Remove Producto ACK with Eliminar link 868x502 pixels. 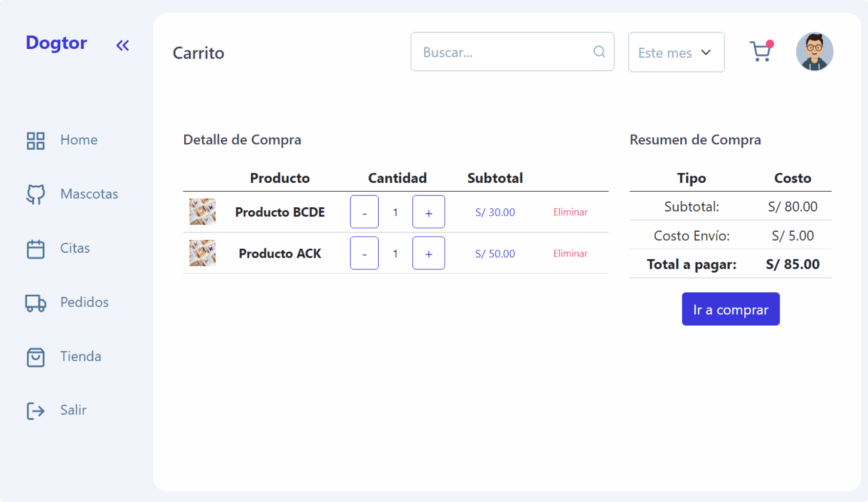[570, 253]
